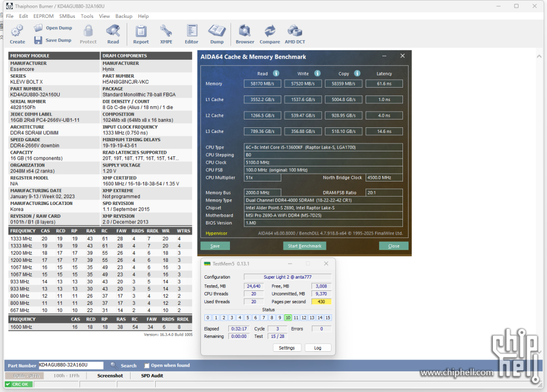This screenshot has width=547, height=392.
Task: Click the Part Number input field
Action: (x=71, y=365)
